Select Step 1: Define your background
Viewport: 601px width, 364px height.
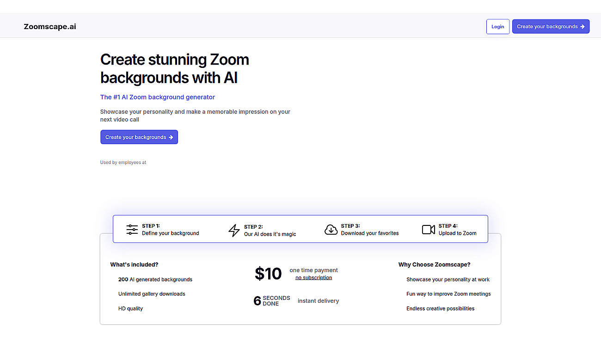[163, 230]
